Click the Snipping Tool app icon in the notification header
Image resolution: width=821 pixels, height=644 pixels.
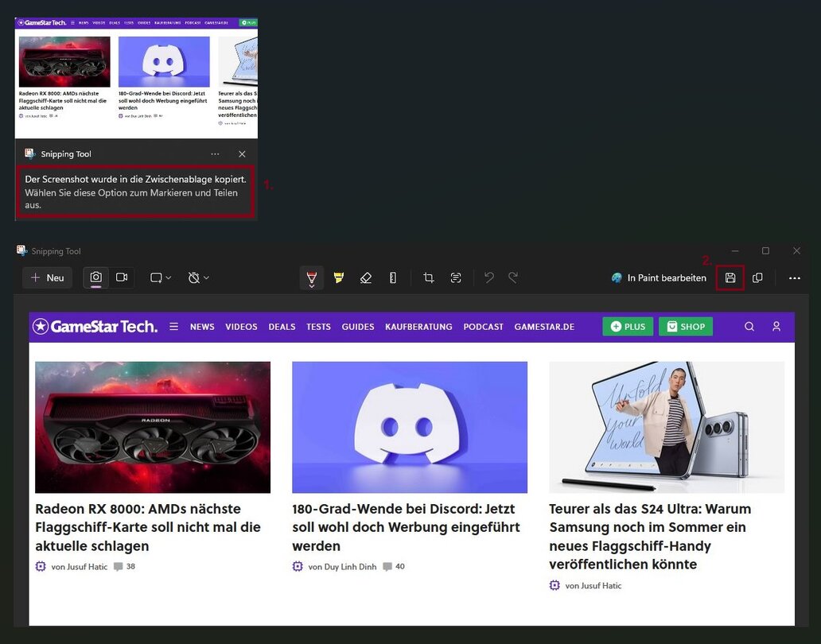(x=30, y=153)
